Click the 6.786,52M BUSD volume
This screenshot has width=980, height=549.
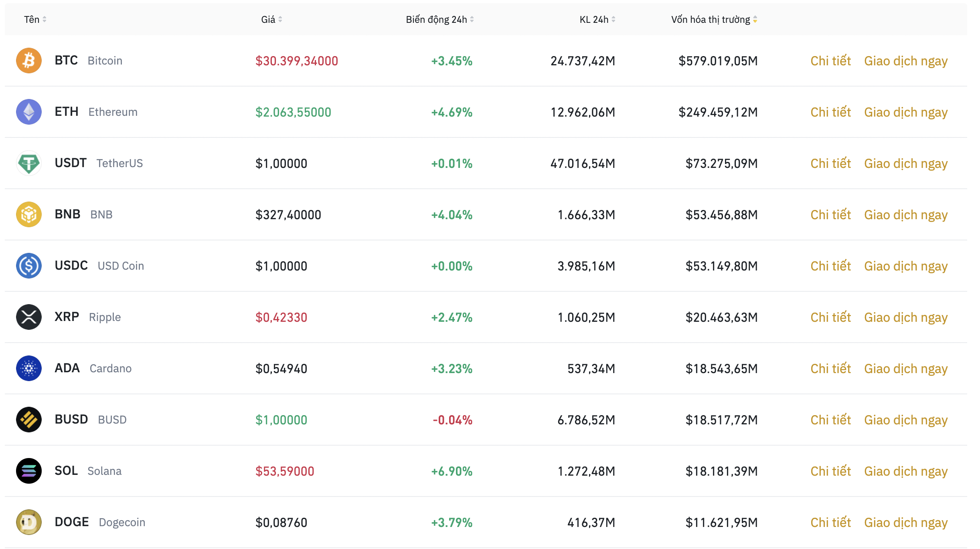coord(586,420)
